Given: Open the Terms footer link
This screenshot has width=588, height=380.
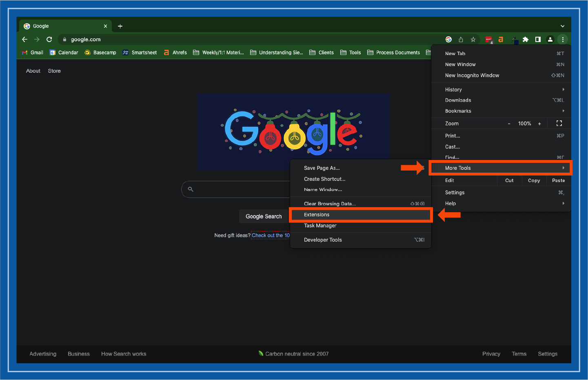Looking at the screenshot, I should (x=519, y=354).
